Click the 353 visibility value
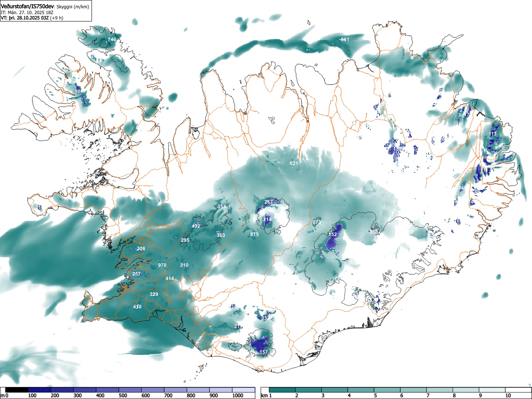Viewport: 532px width, 399px height. coord(222,207)
